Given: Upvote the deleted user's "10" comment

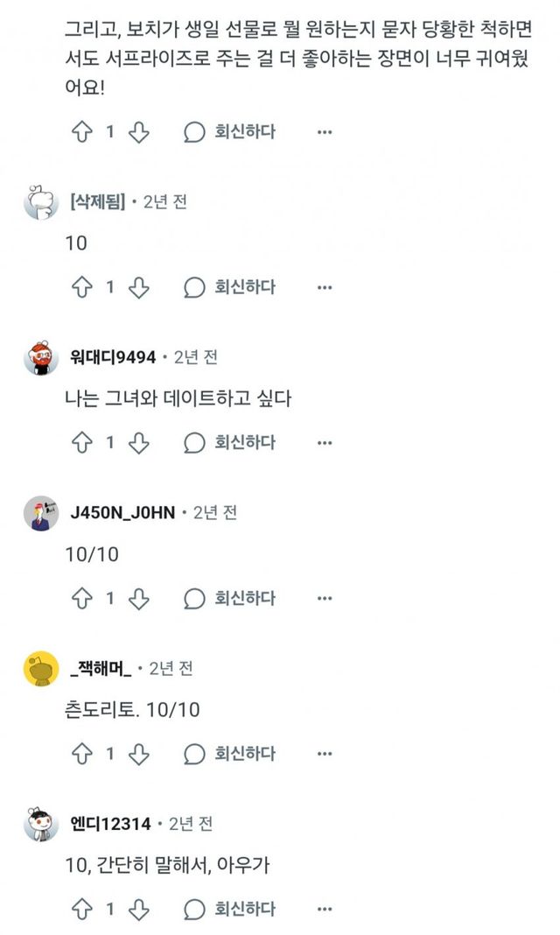Looking at the screenshot, I should coord(82,287).
